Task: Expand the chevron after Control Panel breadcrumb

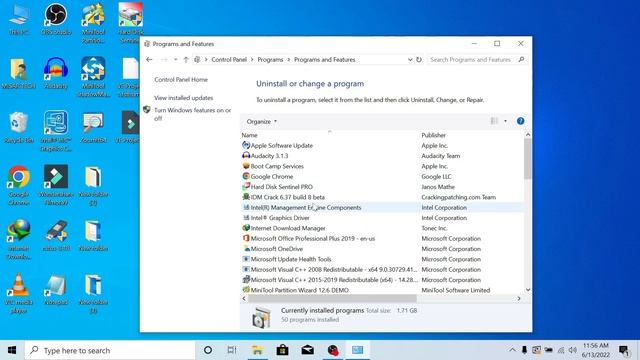Action: point(252,60)
